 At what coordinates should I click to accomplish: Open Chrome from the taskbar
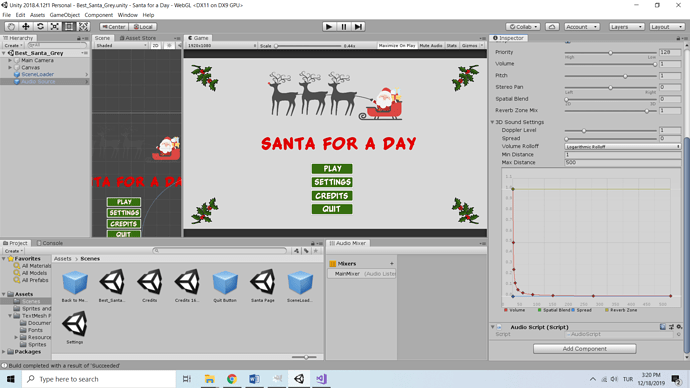232,379
